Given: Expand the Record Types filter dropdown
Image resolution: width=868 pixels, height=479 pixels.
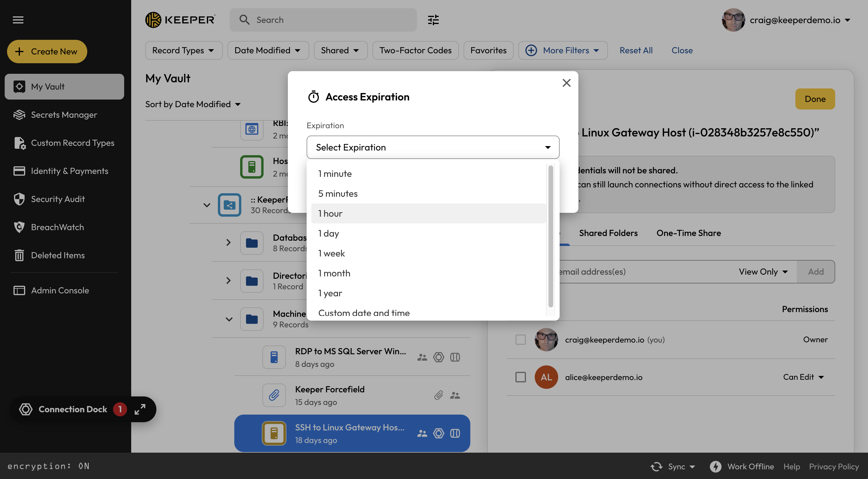Looking at the screenshot, I should (x=183, y=50).
